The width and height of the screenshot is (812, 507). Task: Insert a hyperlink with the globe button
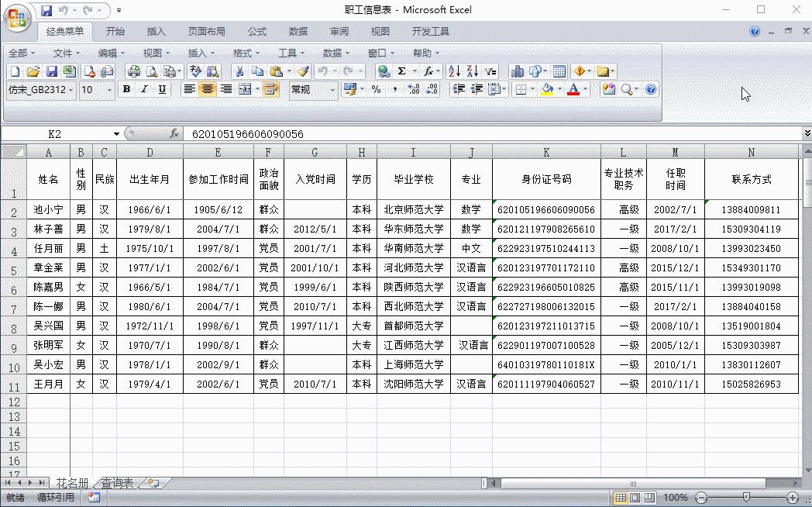tap(384, 71)
